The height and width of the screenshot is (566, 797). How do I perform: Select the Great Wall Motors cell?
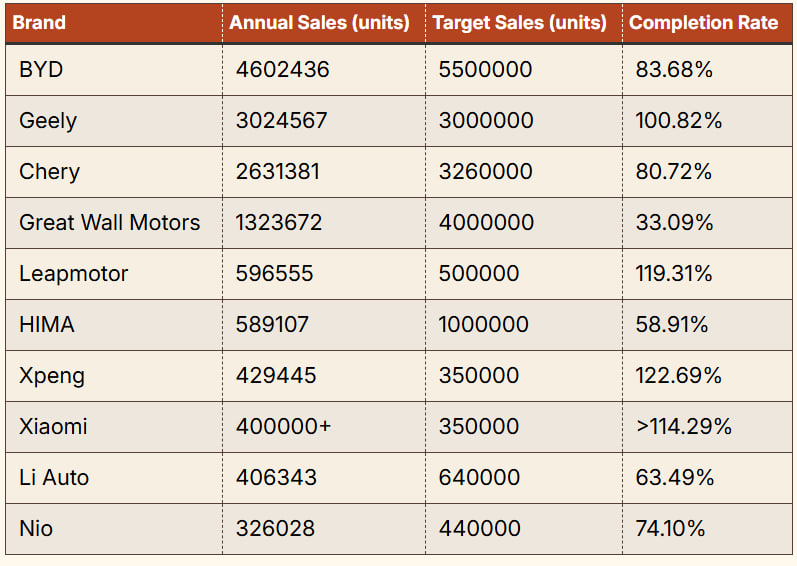coord(110,223)
